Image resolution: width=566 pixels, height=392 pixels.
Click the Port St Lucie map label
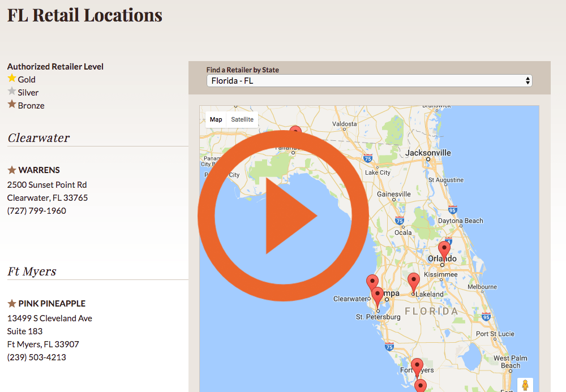pyautogui.click(x=495, y=334)
